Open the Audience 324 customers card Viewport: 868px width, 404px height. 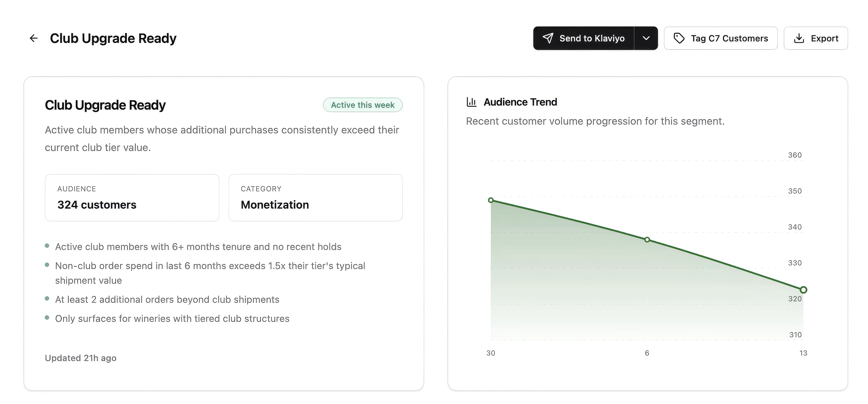132,198
